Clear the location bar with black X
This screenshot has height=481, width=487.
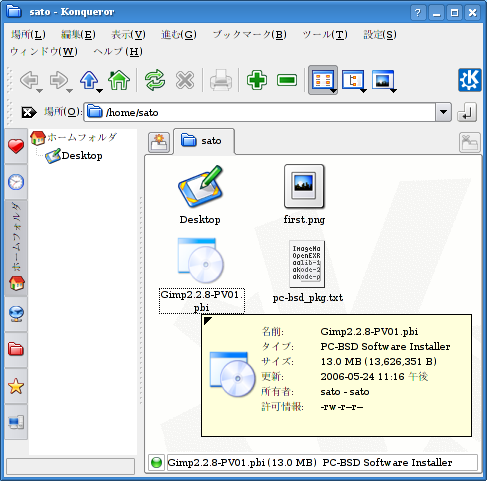click(29, 112)
